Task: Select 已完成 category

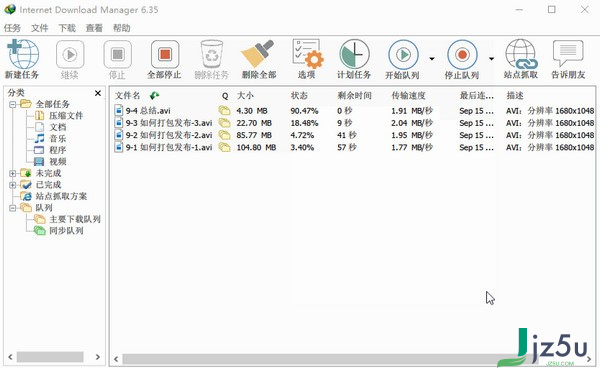Action: [x=48, y=185]
